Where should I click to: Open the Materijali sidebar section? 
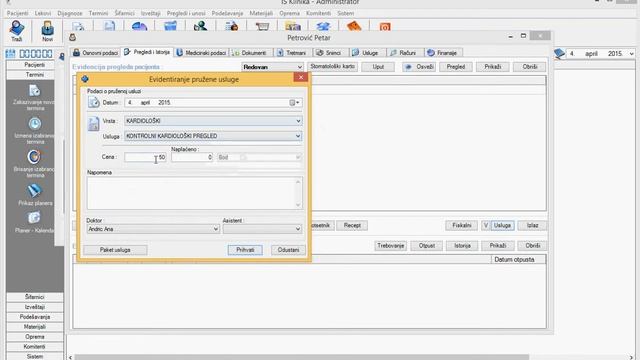(x=35, y=327)
